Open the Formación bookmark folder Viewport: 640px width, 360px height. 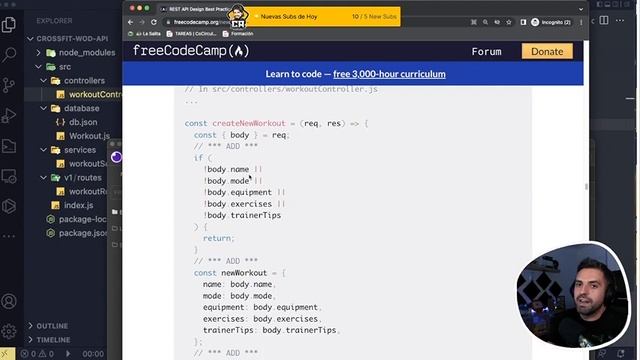(238, 34)
